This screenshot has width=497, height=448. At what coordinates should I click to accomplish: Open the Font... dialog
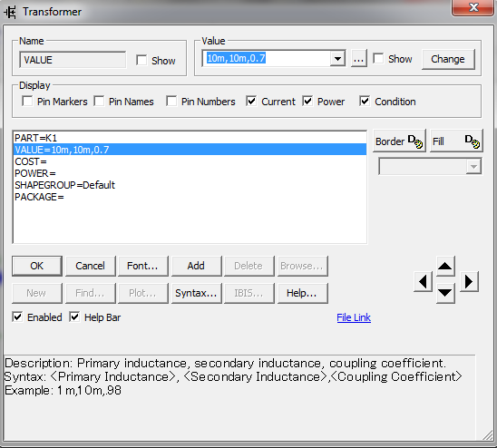143,266
